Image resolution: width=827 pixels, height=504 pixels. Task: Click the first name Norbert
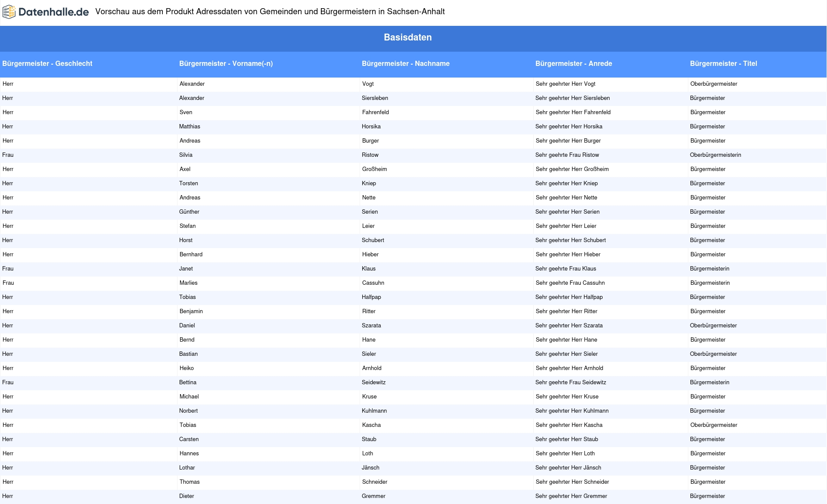(x=188, y=411)
